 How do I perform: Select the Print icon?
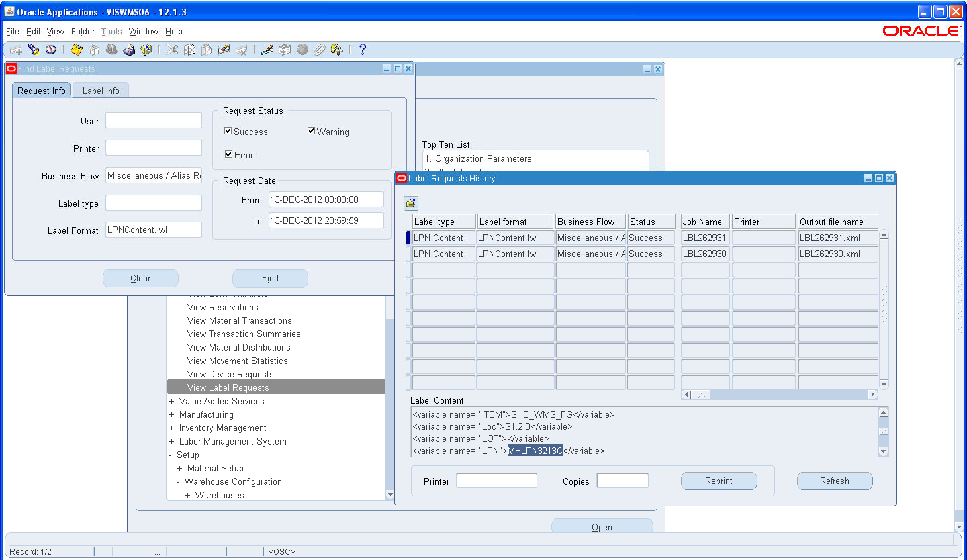[130, 49]
